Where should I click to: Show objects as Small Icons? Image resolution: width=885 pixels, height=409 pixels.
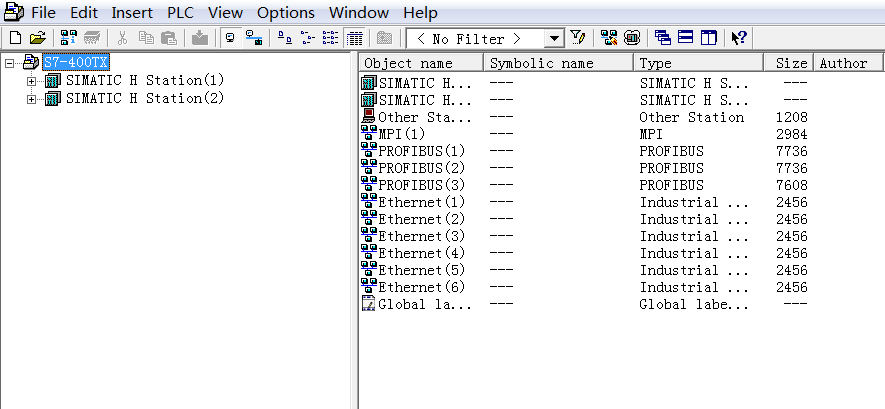coord(308,38)
